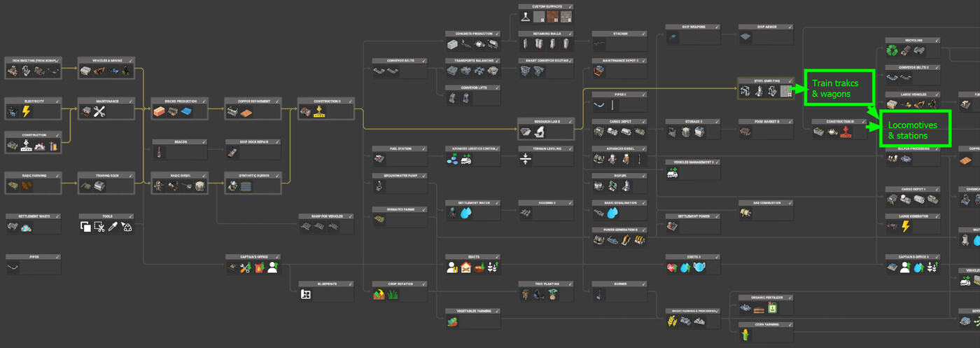Select the Gas Combustion research node
The image size is (980, 348).
click(766, 210)
